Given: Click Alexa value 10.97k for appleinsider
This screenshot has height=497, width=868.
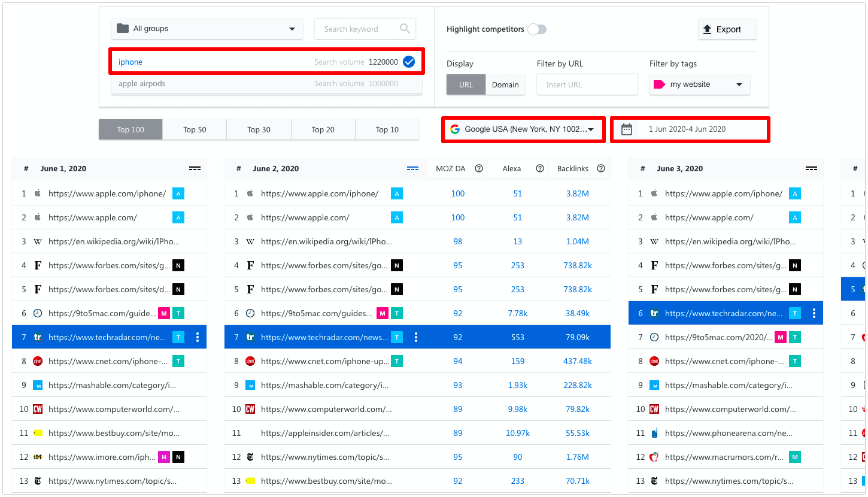Looking at the screenshot, I should pyautogui.click(x=518, y=433).
